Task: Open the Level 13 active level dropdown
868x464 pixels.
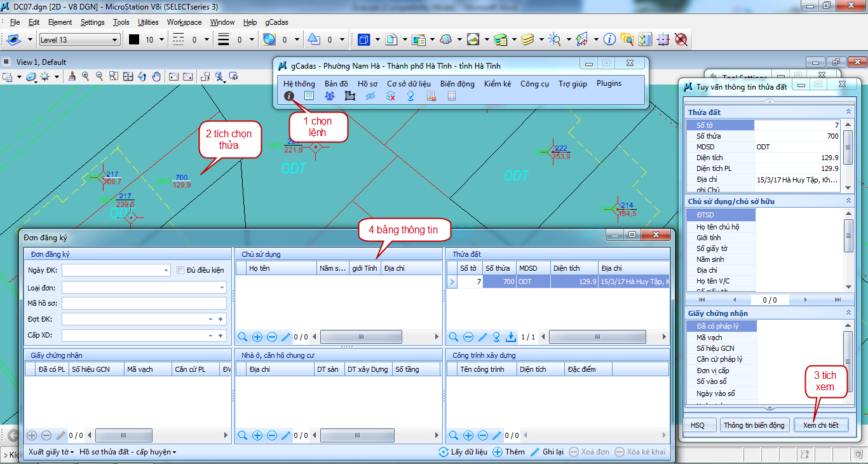Action: click(115, 40)
